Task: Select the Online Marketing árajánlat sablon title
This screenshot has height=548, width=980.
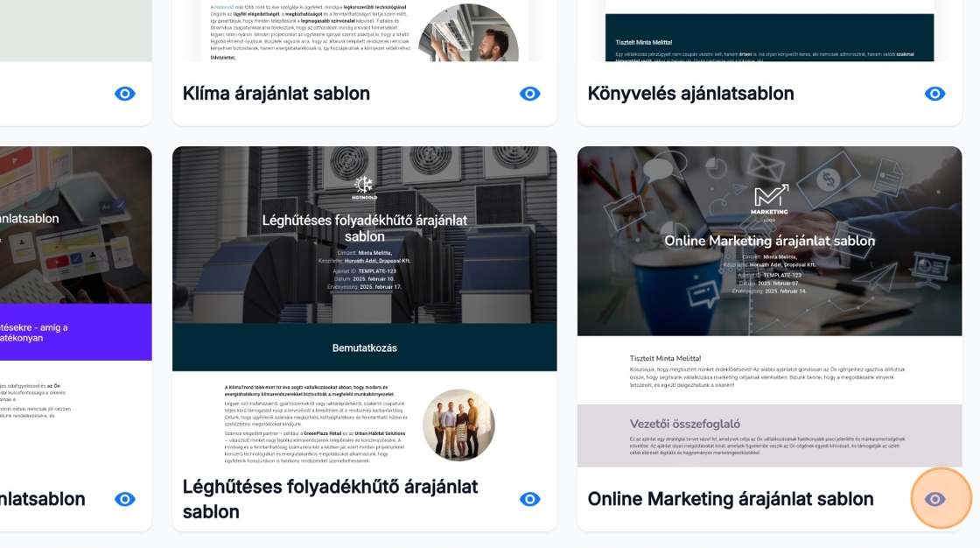Action: 731,499
